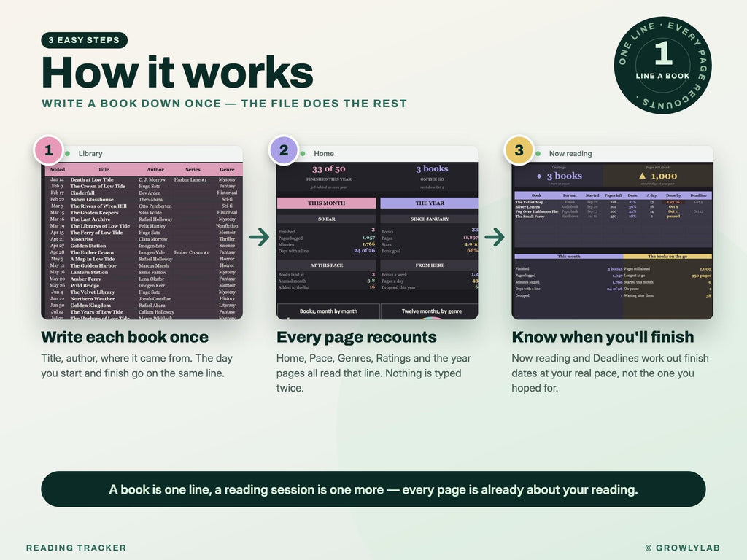
Task: Click the 'Twelve months, by genre' chart title
Action: (x=432, y=311)
